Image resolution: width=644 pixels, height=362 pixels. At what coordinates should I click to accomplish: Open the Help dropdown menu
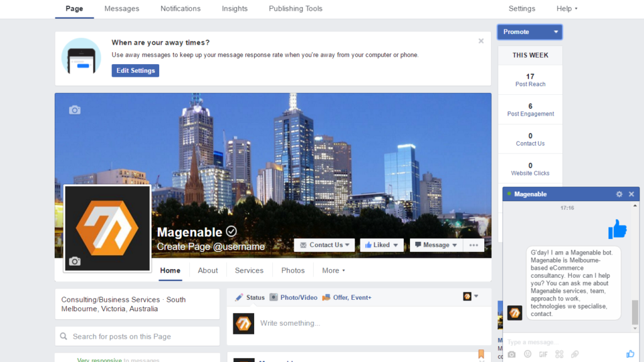coord(567,9)
